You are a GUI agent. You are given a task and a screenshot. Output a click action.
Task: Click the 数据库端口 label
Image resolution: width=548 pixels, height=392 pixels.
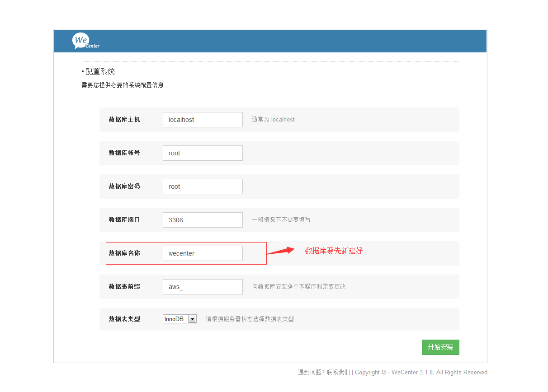coord(124,220)
